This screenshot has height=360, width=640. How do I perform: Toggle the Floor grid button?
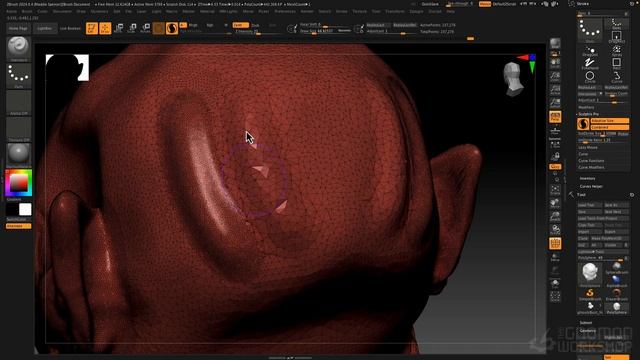[x=555, y=131]
